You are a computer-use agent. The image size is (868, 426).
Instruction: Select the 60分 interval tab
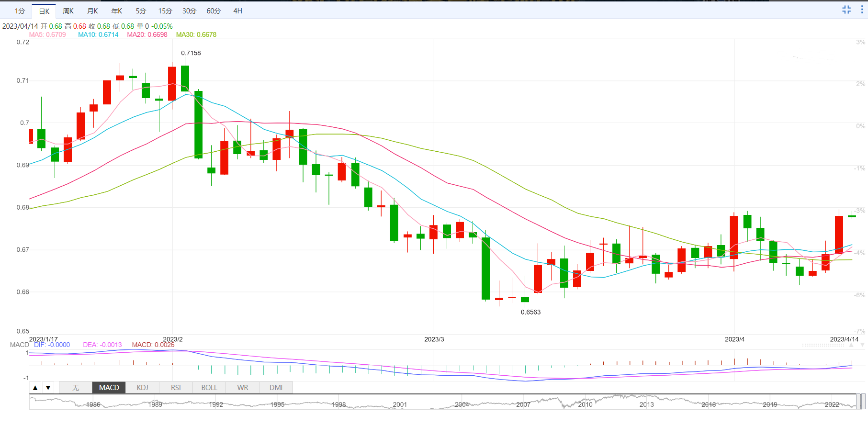(x=214, y=11)
